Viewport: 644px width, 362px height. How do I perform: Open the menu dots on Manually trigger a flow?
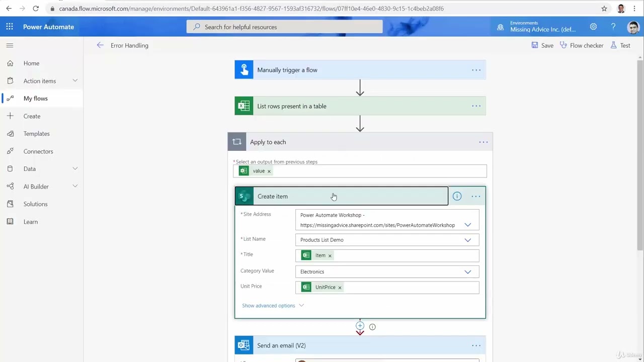[x=476, y=70]
